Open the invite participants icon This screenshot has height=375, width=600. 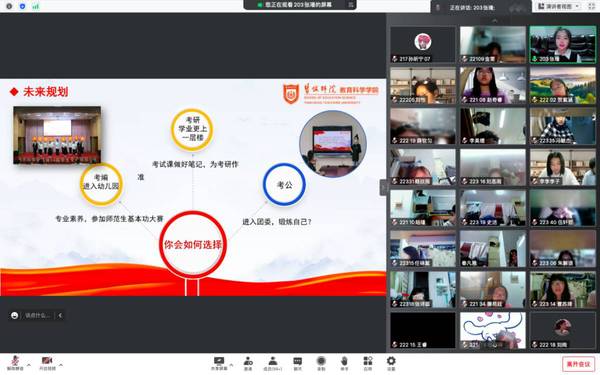[x=248, y=363]
